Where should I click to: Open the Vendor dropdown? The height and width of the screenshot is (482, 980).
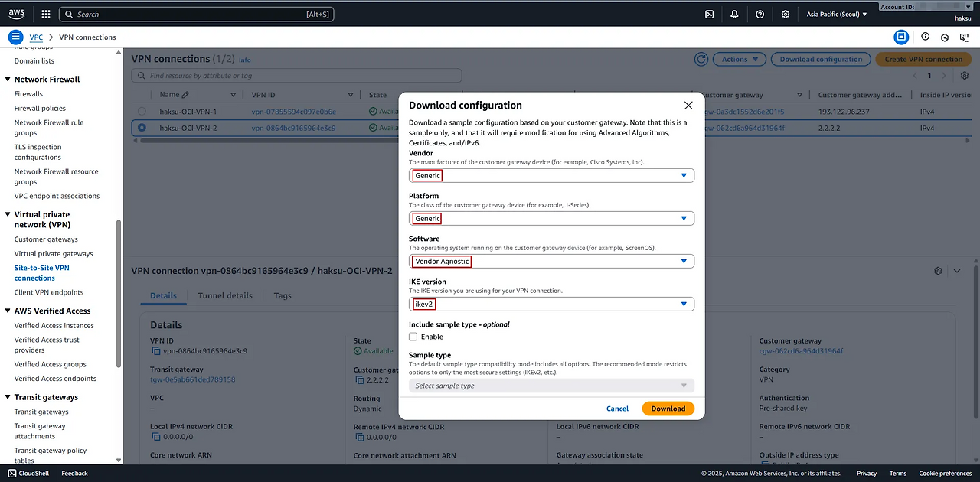click(551, 176)
